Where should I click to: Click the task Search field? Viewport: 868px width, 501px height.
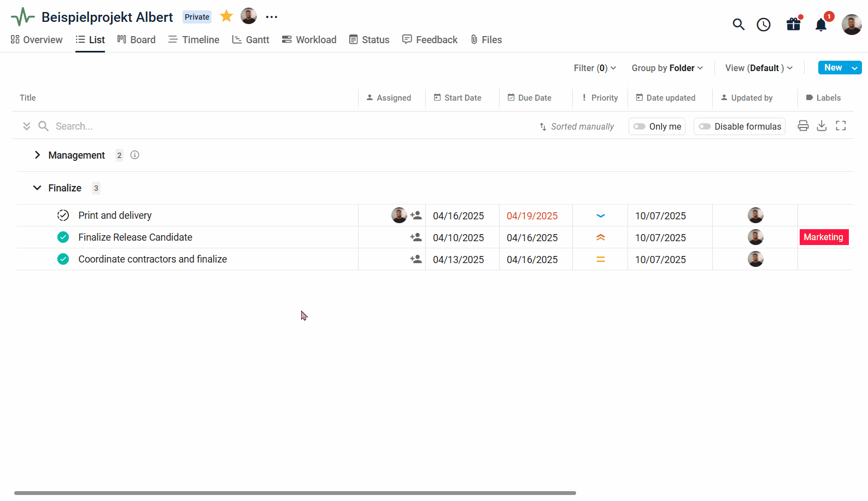164,126
